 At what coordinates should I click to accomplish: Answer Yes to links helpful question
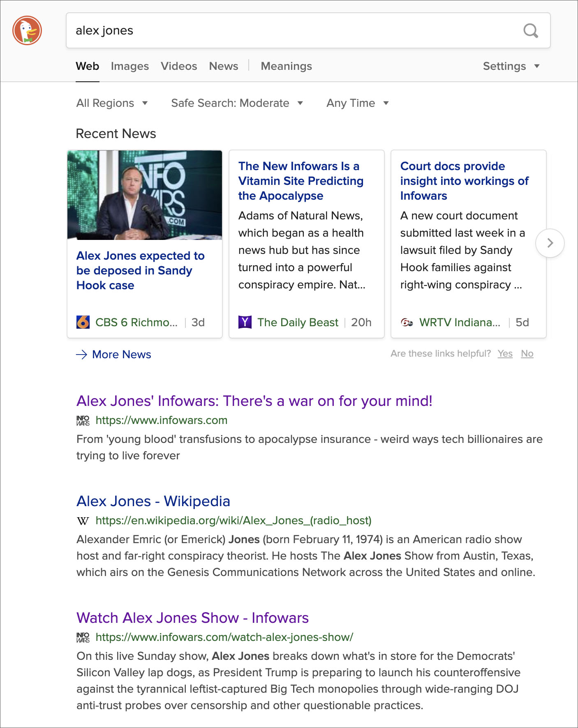coord(505,353)
